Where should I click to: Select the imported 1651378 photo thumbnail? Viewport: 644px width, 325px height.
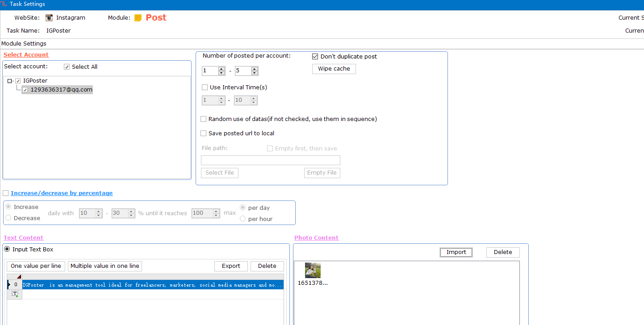pyautogui.click(x=313, y=271)
